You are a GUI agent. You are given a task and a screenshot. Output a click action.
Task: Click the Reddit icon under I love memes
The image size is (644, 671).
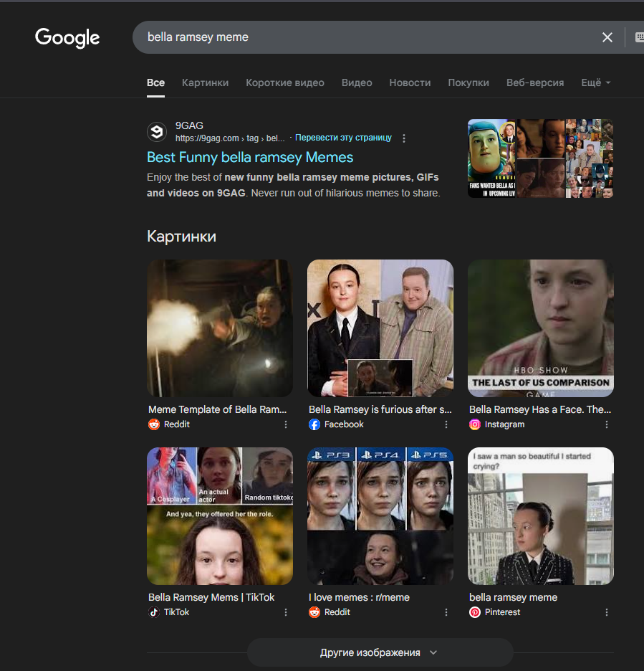pos(314,612)
